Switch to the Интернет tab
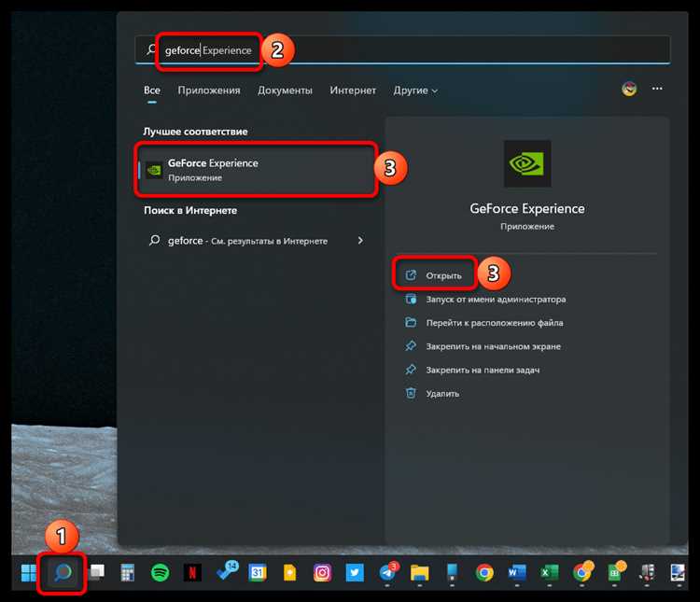 click(353, 91)
